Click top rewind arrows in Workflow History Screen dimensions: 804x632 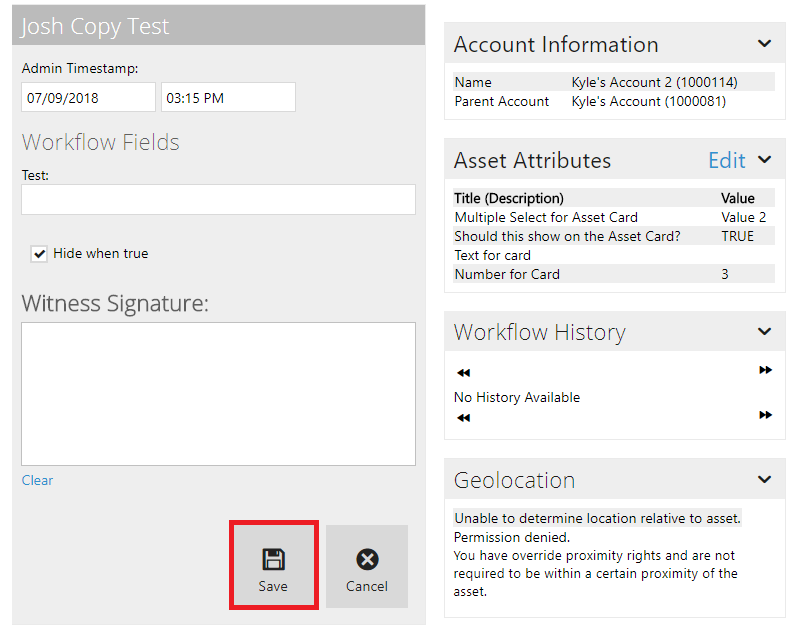tap(463, 373)
